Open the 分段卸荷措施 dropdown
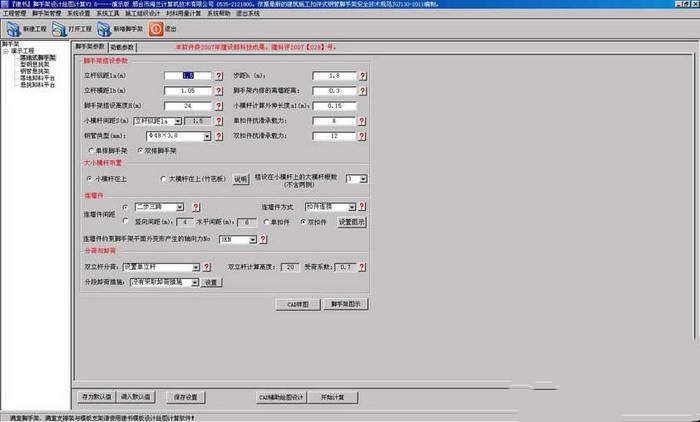This screenshot has width=700, height=422. (x=195, y=283)
